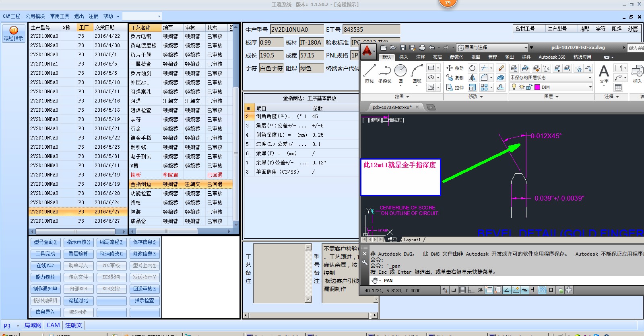Click the AutoCAD Rotate tool icon

(472, 68)
